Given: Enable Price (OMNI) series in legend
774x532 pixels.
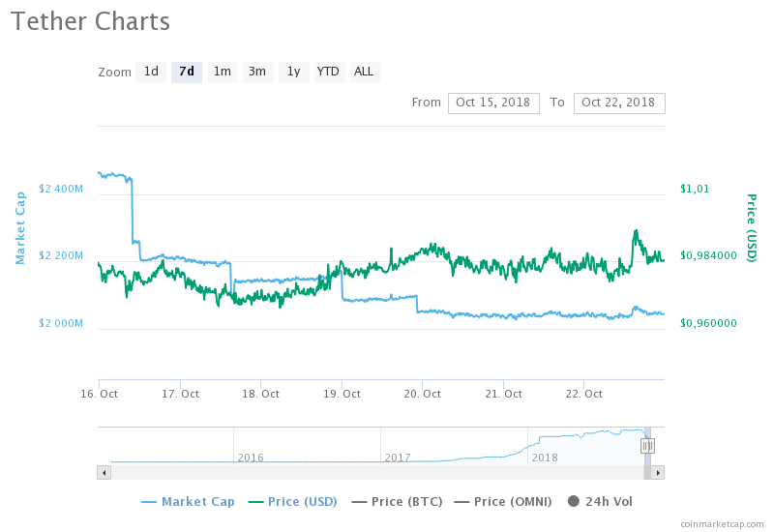Looking at the screenshot, I should (503, 502).
